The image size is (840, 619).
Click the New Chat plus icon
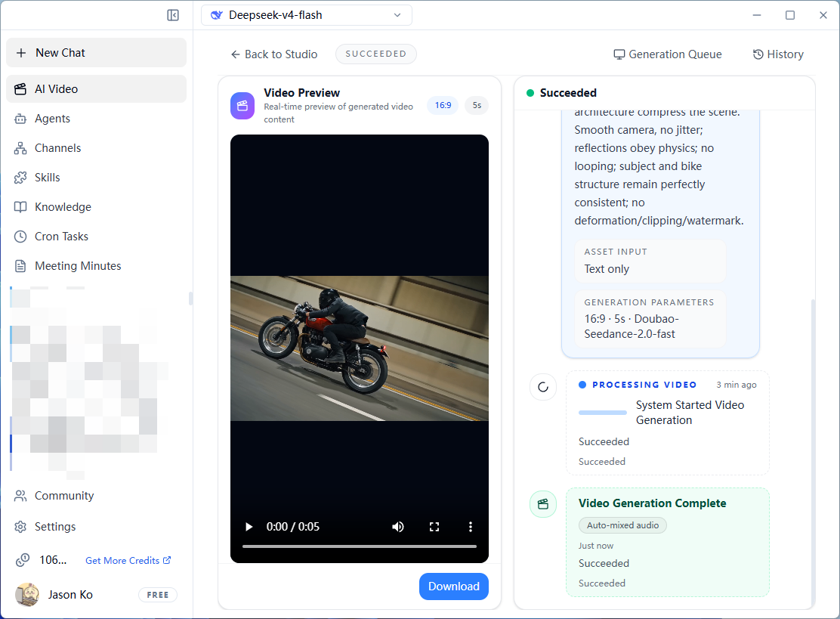click(x=21, y=52)
